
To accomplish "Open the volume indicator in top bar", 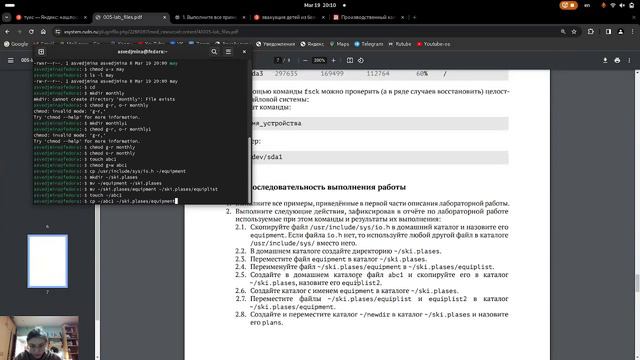I will pos(622,5).
